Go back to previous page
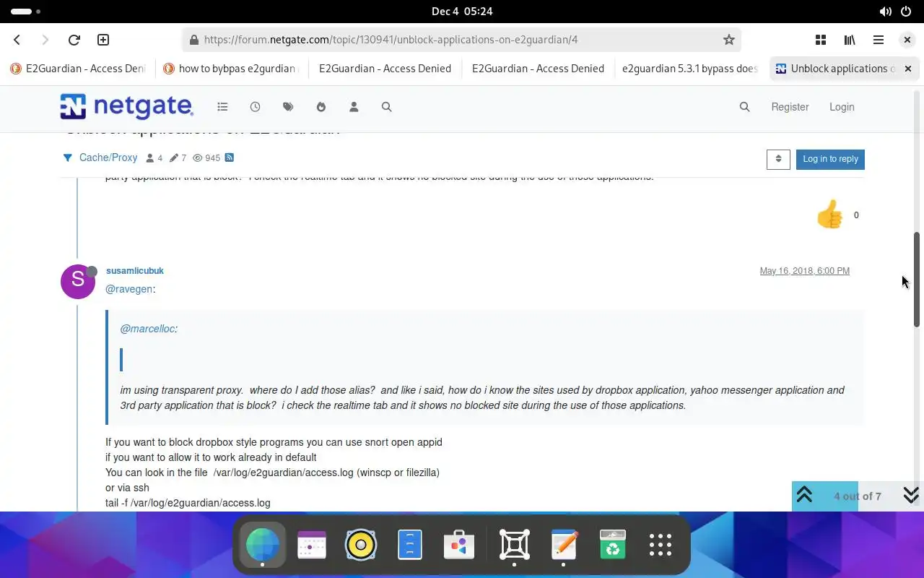Screen dimensions: 924x578 coord(17,40)
